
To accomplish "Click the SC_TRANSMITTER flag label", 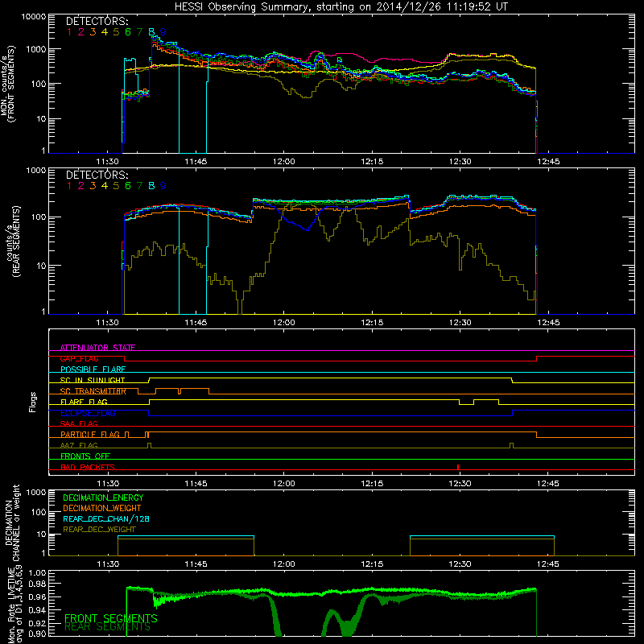I will pos(93,391).
